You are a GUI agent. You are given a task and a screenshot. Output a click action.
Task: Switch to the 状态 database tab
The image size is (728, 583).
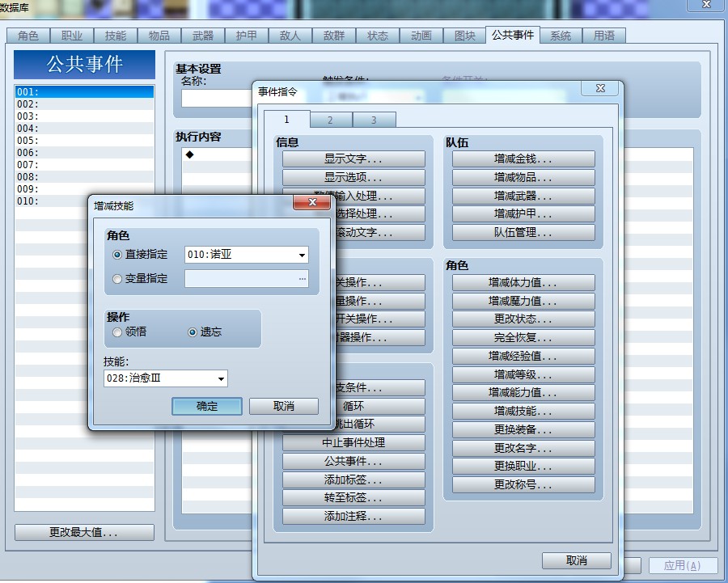click(x=378, y=36)
